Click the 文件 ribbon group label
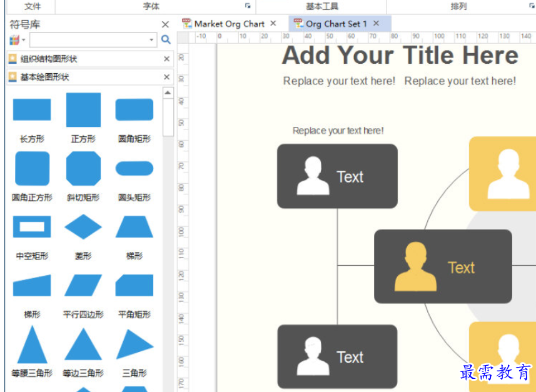 [x=33, y=6]
